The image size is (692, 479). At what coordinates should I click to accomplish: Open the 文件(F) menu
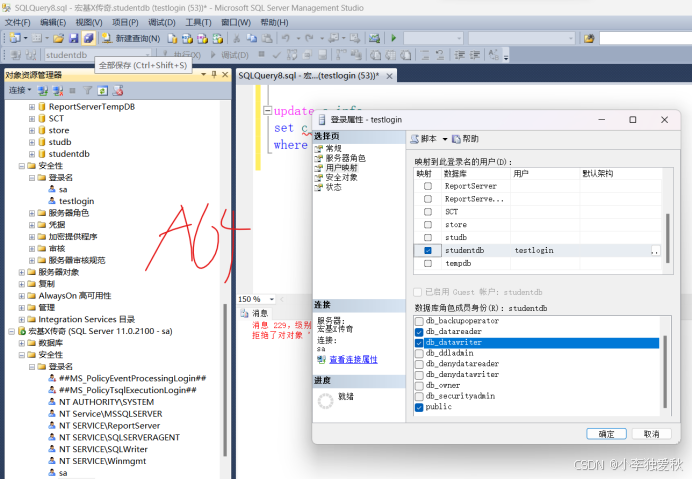pyautogui.click(x=18, y=22)
